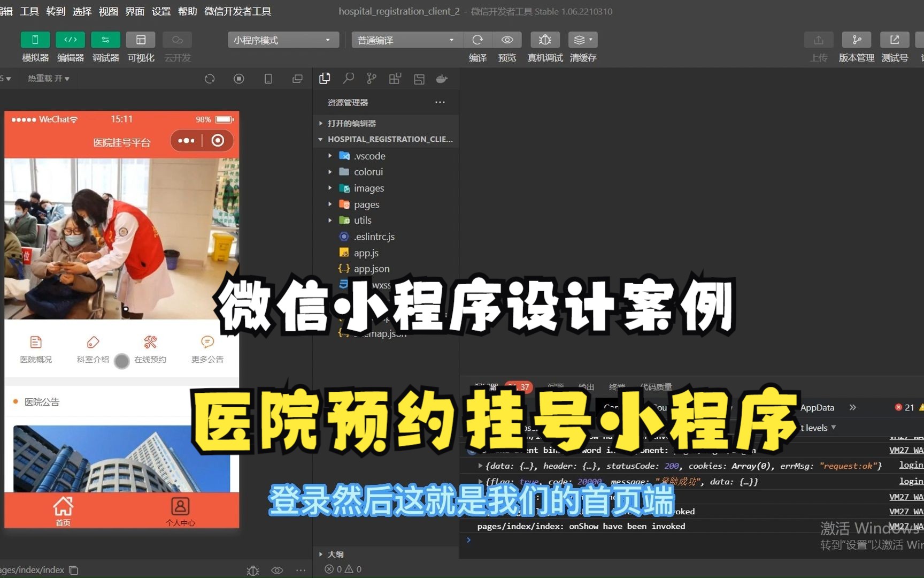The image size is (924, 578).
Task: Collapse the HOSPITAL_REGISTRATION_CLIE... root folder
Action: (386, 139)
